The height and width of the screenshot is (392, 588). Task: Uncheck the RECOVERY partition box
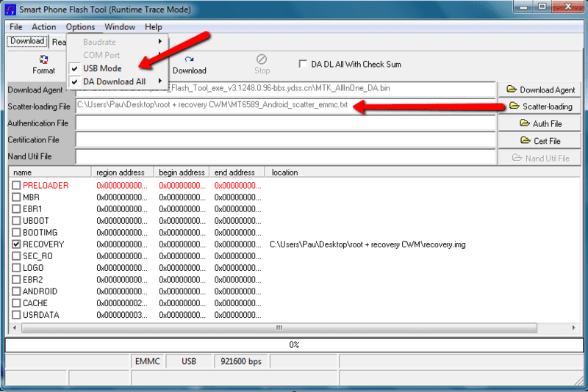(16, 244)
